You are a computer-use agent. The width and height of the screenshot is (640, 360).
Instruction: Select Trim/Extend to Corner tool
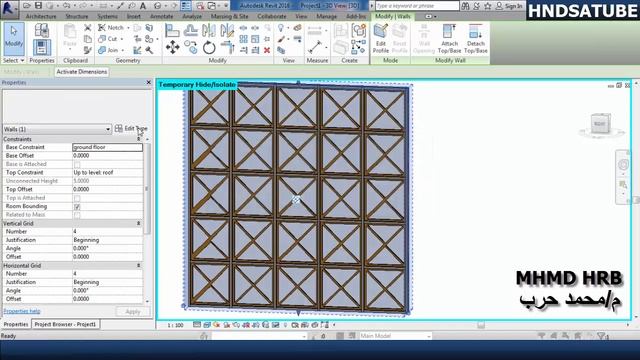coord(227,47)
